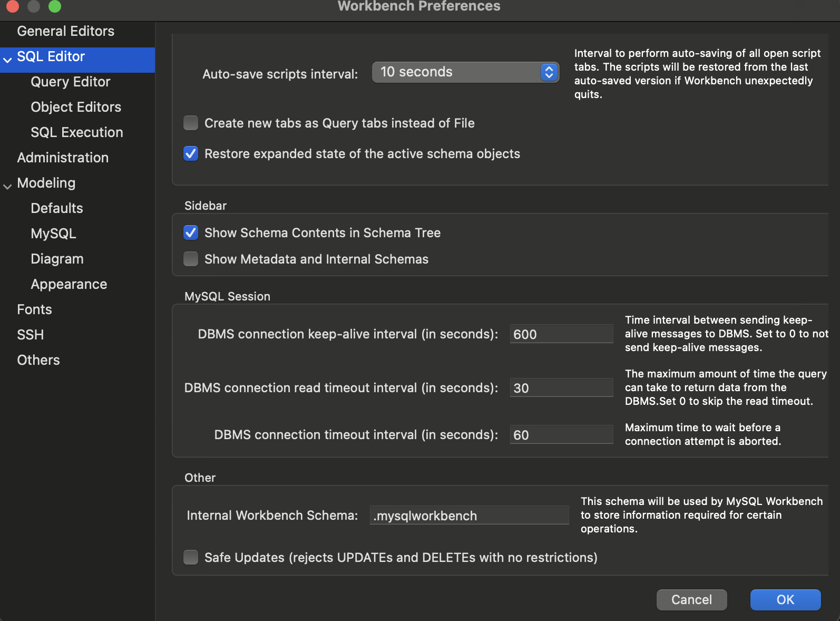The image size is (840, 621).
Task: Open Auto-save scripts interval dropdown
Action: pos(465,72)
